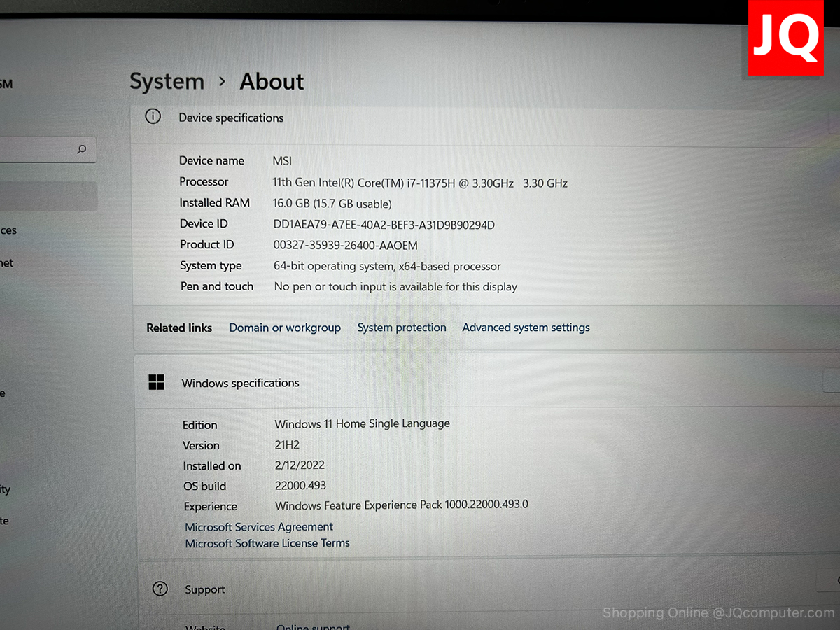This screenshot has width=840, height=630.
Task: Open Advanced system settings link
Action: pos(526,328)
